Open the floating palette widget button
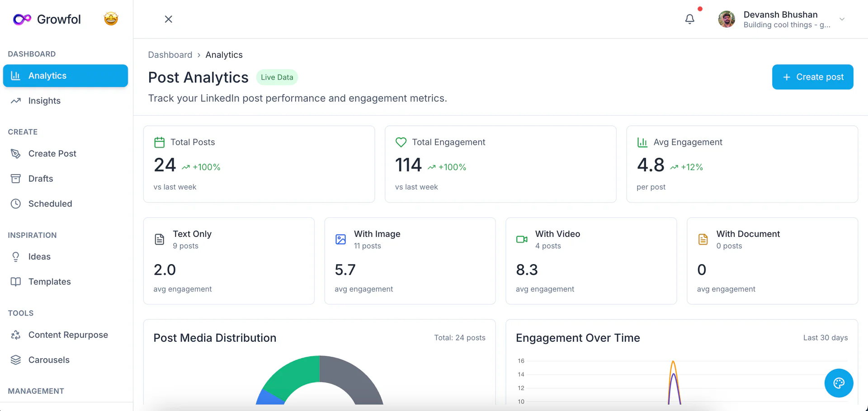Image resolution: width=868 pixels, height=411 pixels. 839,383
